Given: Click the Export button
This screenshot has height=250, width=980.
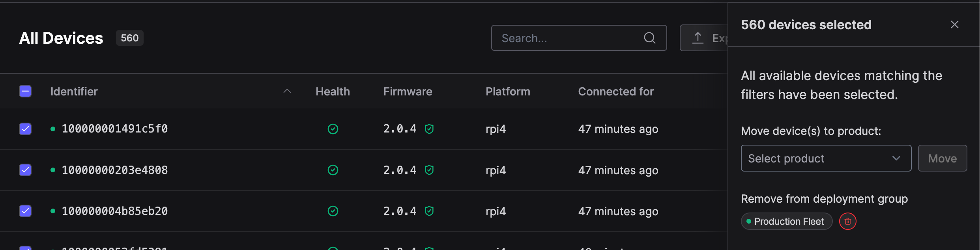Looking at the screenshot, I should click(704, 38).
